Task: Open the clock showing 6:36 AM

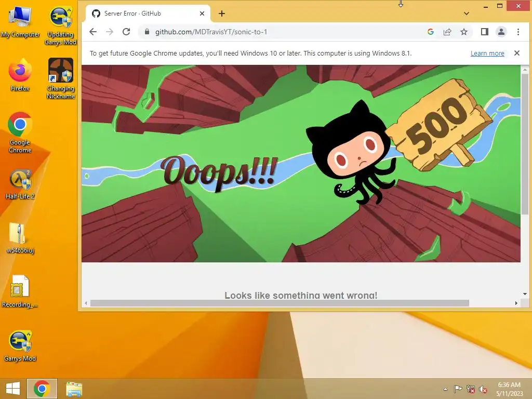Action: tap(509, 389)
